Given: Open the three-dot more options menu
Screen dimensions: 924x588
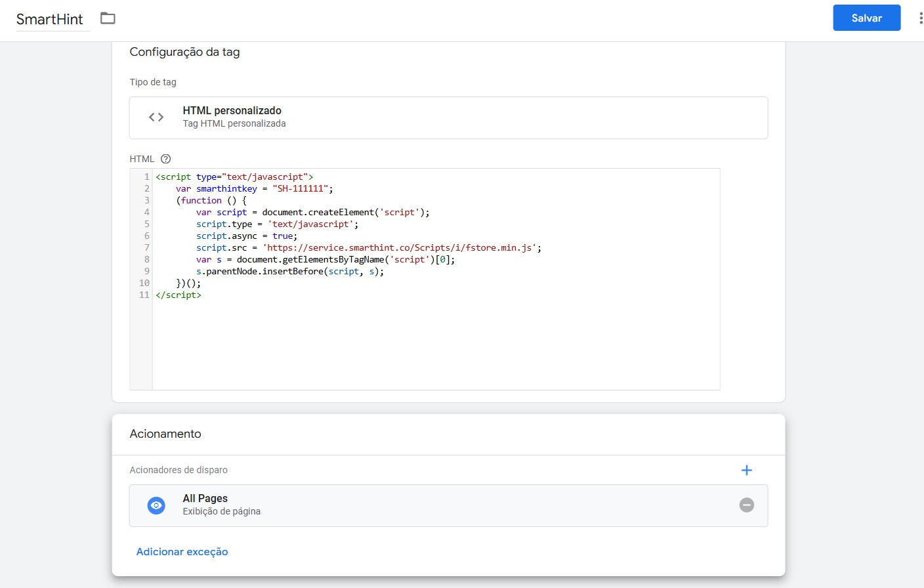Looking at the screenshot, I should 920,18.
